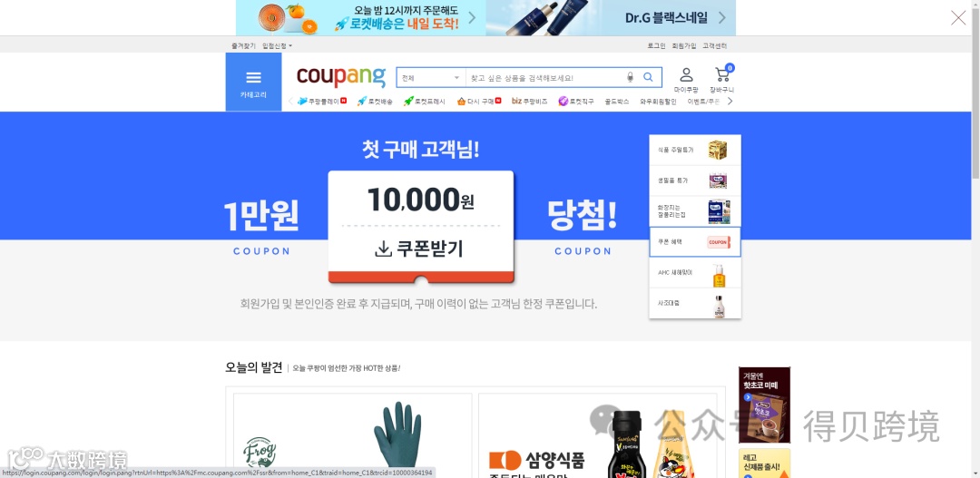Open the 로켓프레시 rocket icon link

point(425,102)
